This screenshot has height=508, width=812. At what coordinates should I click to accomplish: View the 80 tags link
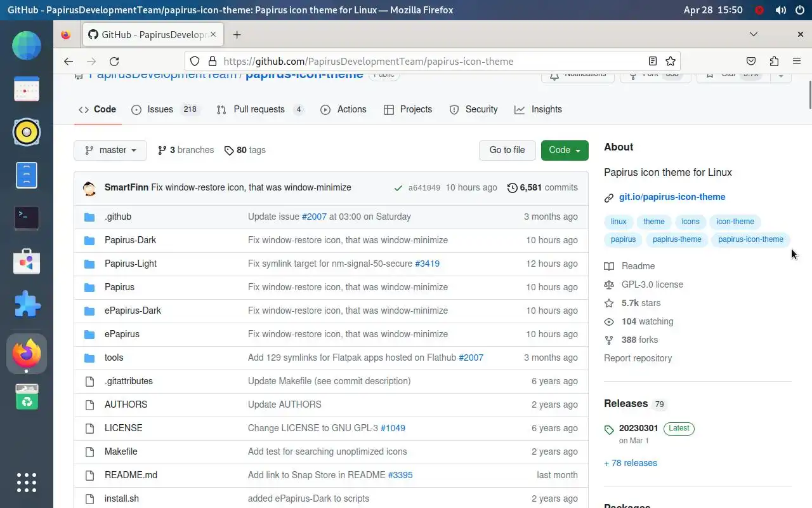(245, 150)
